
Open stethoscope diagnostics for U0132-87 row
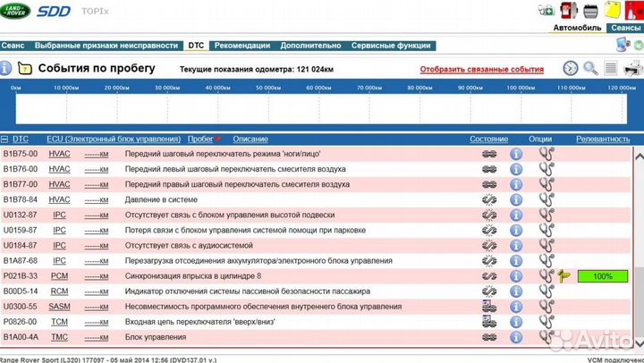(547, 215)
